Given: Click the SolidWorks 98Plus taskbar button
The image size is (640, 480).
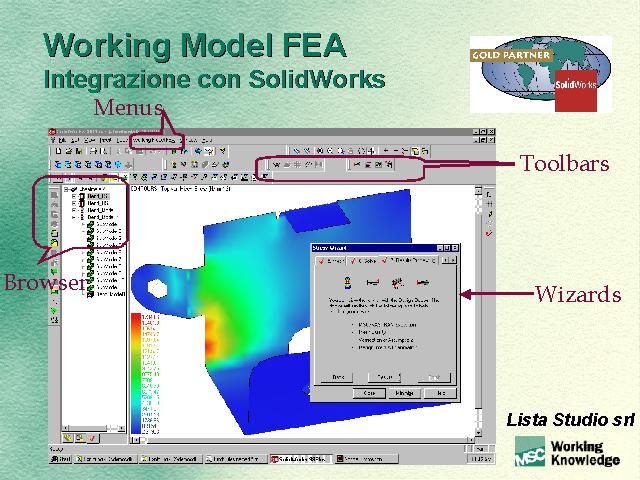Looking at the screenshot, I should [x=301, y=459].
